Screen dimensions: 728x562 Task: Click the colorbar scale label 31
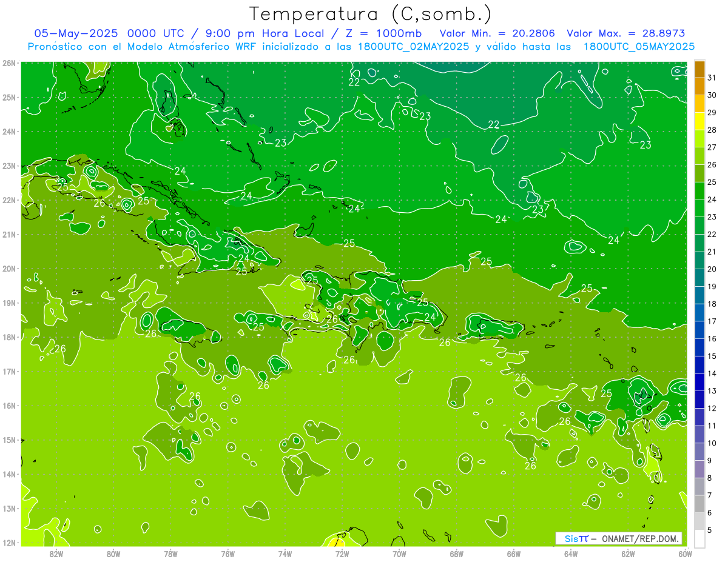[712, 78]
